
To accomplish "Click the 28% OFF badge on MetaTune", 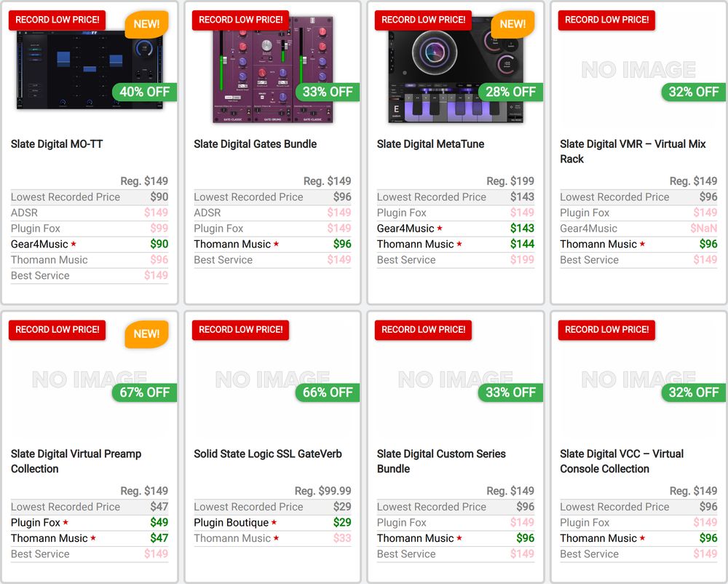I will tap(510, 92).
